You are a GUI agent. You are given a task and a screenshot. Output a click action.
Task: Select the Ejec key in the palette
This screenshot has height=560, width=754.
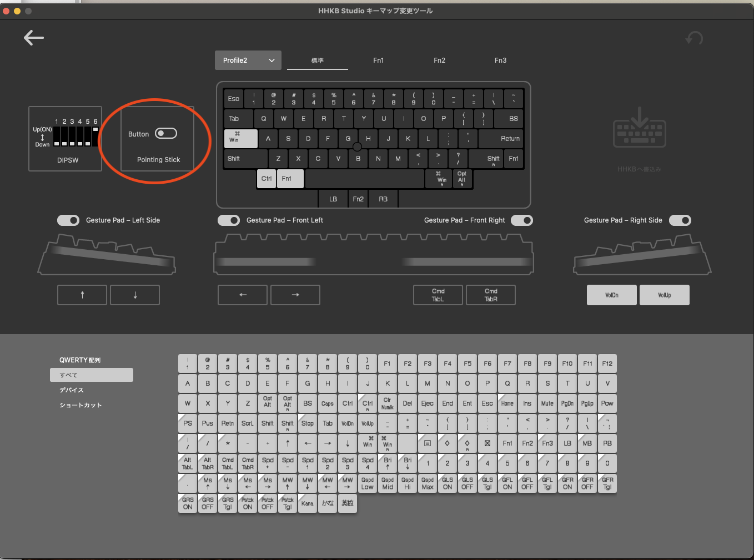coord(428,403)
